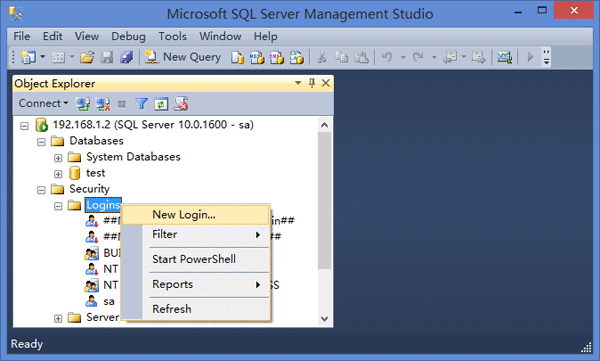Toggle the Object Explorer auto-hide pin
Image resolution: width=600 pixels, height=361 pixels.
[x=312, y=83]
